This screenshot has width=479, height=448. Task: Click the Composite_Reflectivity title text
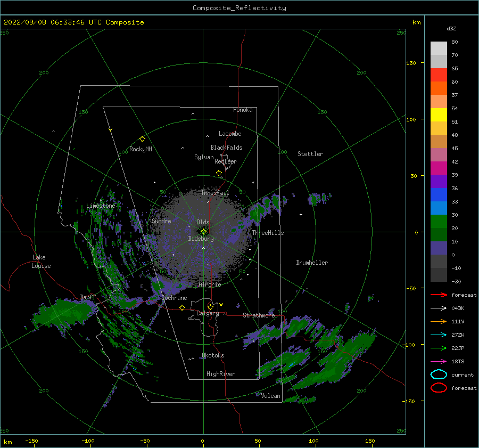(x=240, y=8)
